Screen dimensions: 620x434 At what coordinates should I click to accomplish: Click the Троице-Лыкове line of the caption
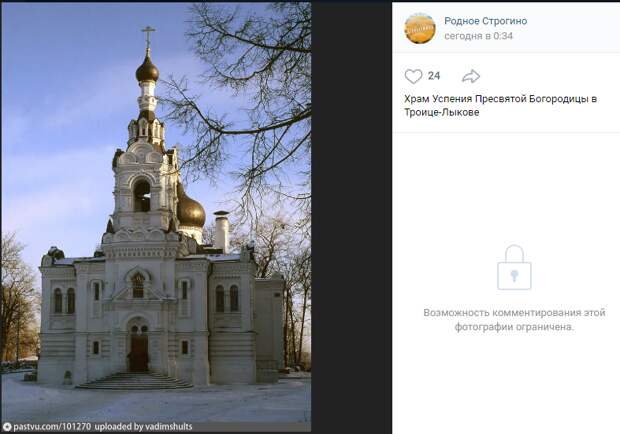click(x=442, y=112)
